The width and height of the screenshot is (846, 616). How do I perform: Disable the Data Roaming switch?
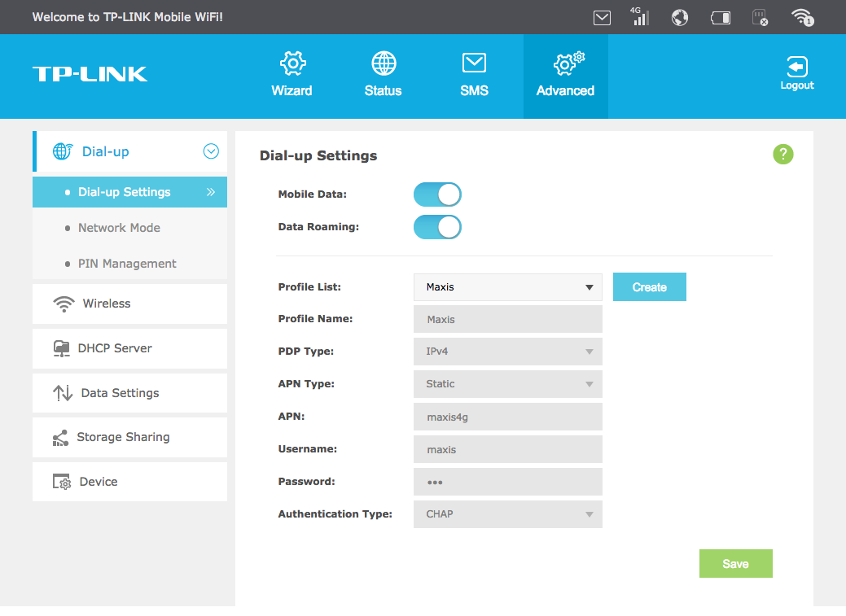pos(437,227)
